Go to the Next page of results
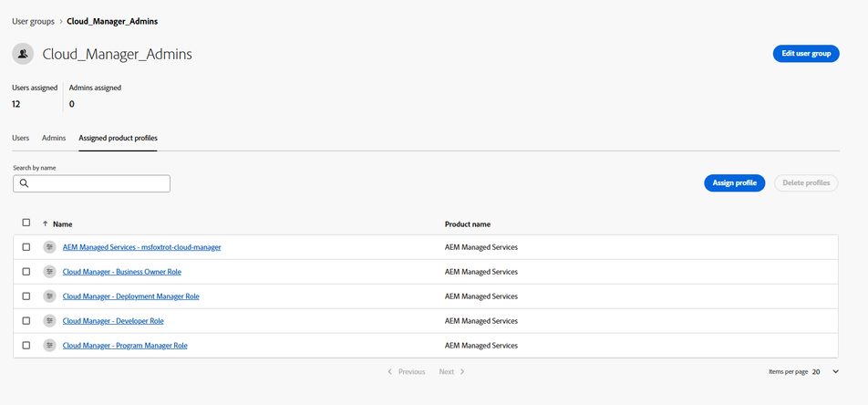868x405 pixels. (451, 372)
